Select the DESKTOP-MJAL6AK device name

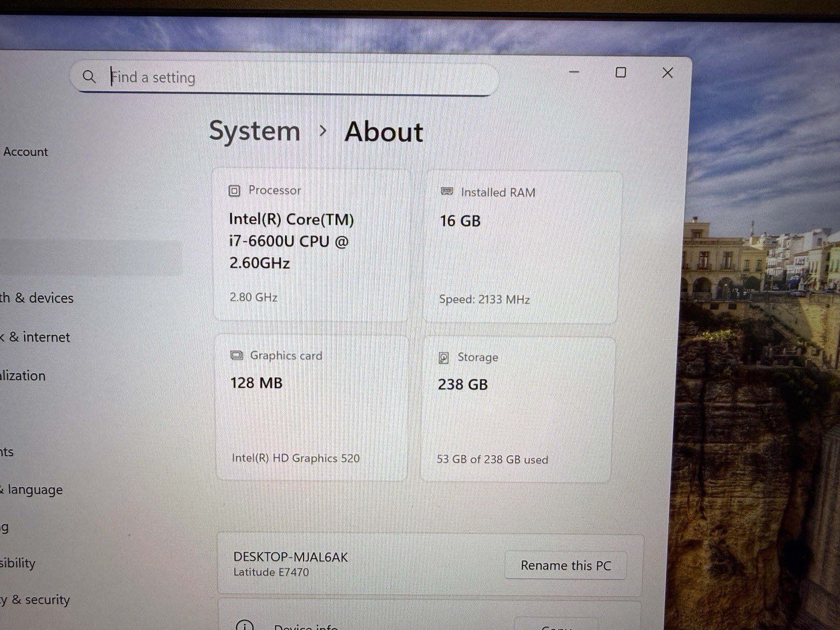(290, 557)
